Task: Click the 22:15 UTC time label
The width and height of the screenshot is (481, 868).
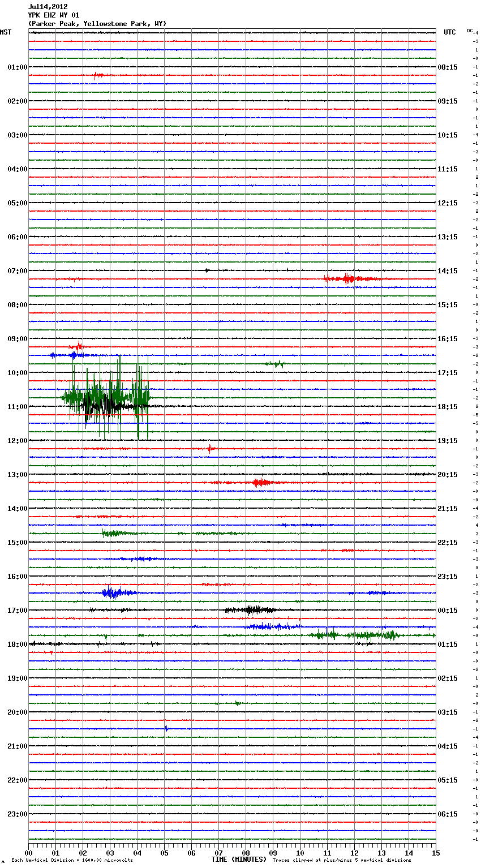Action: pyautogui.click(x=448, y=543)
